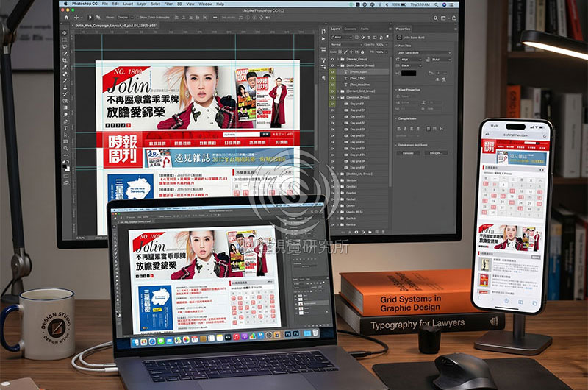This screenshot has height=390, width=588.
Task: Open the Edit menu on the monitor
Action: pos(115,4)
